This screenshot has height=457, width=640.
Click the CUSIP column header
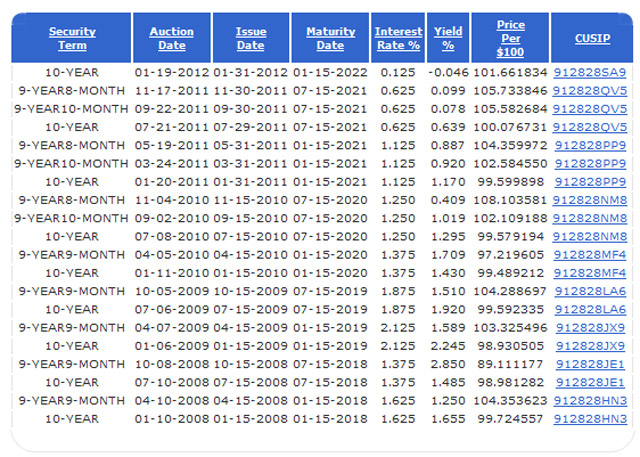click(x=591, y=38)
